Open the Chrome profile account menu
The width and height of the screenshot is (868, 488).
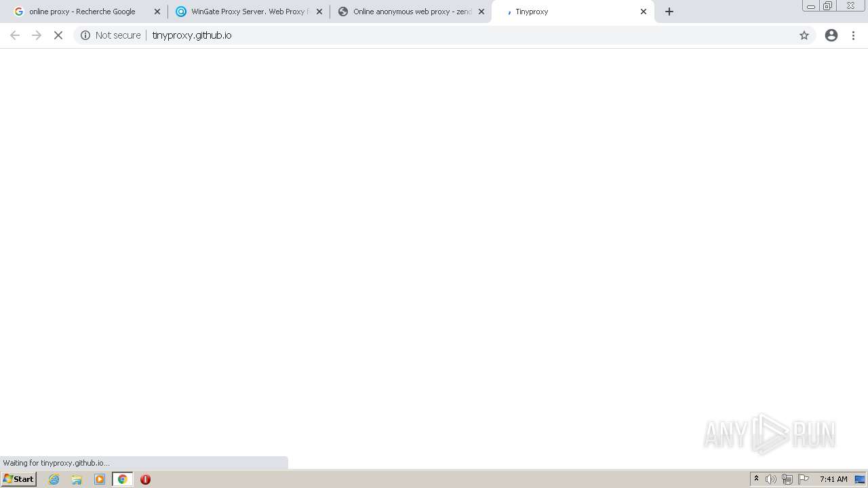(831, 35)
